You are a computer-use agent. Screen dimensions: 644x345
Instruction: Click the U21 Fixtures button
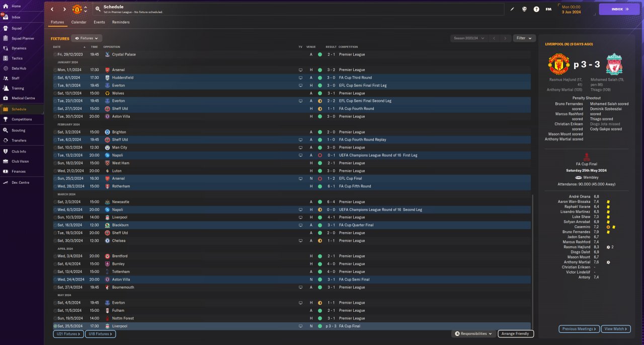(x=67, y=334)
